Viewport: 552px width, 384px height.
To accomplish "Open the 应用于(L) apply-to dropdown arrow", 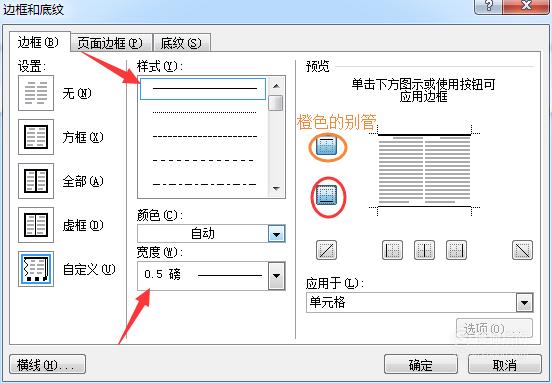I will [x=525, y=303].
